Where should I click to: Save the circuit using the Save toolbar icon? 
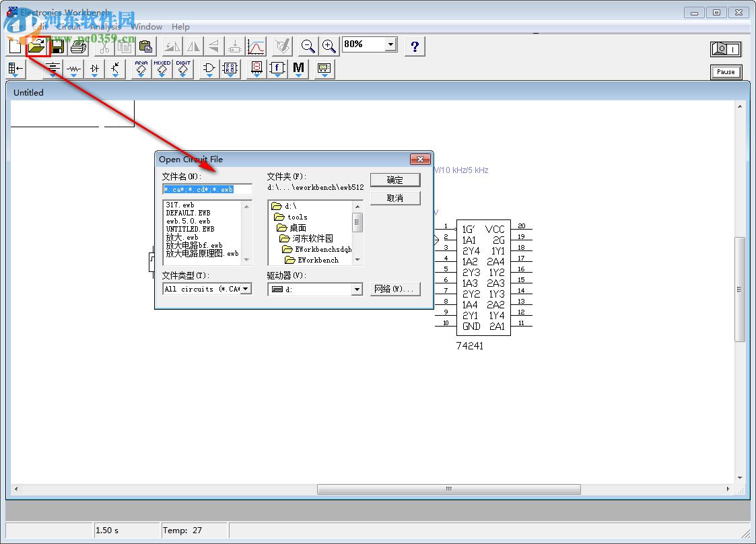pyautogui.click(x=57, y=46)
